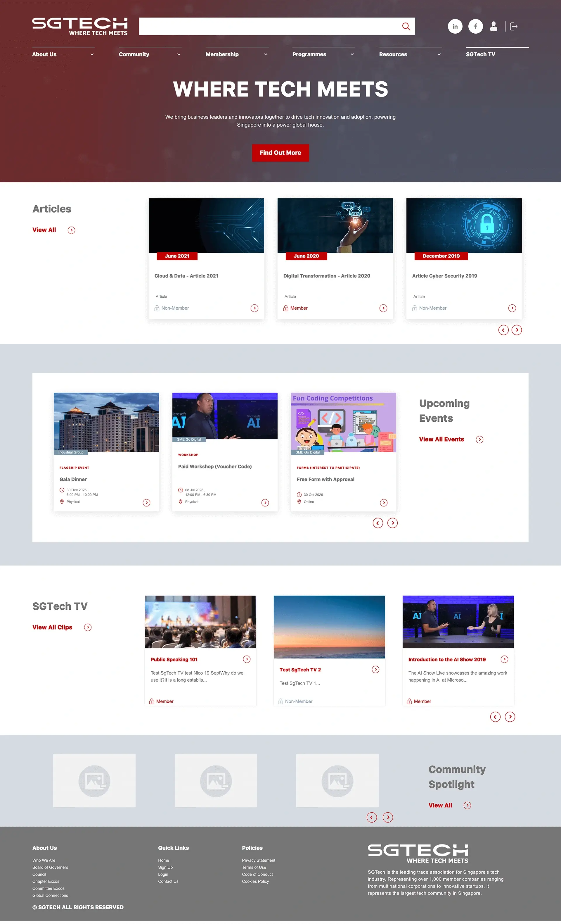The width and height of the screenshot is (561, 924).
Task: Click arrow icon on Public Speaking 101
Action: tap(247, 659)
